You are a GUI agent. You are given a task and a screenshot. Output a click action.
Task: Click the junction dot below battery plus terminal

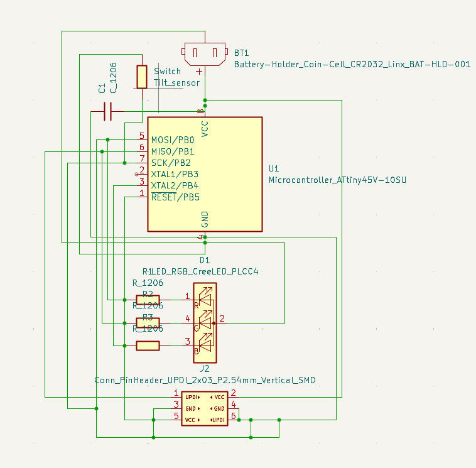(205, 101)
